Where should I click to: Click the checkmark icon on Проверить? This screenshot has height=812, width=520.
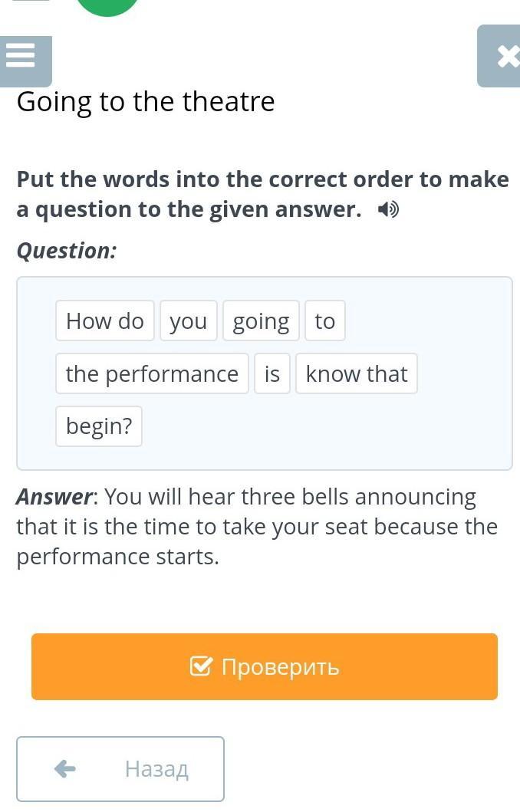tap(200, 666)
